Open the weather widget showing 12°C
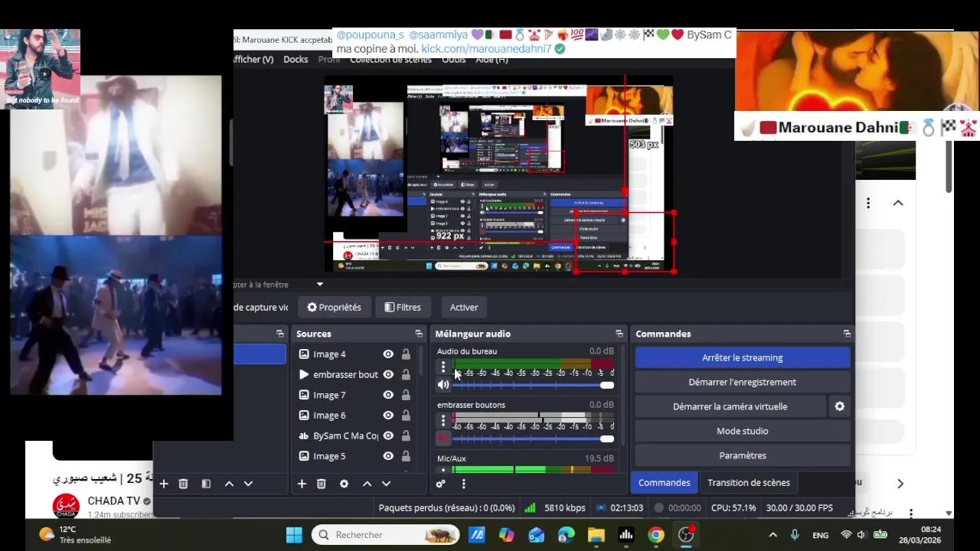The width and height of the screenshot is (980, 551). click(75, 535)
